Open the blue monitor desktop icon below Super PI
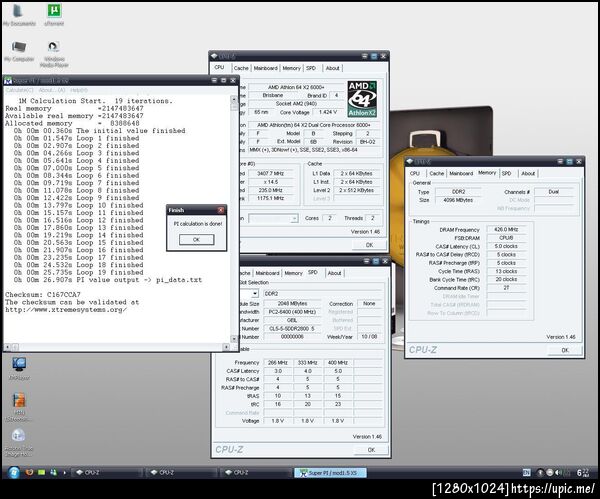The height and width of the screenshot is (499, 600). [x=19, y=368]
